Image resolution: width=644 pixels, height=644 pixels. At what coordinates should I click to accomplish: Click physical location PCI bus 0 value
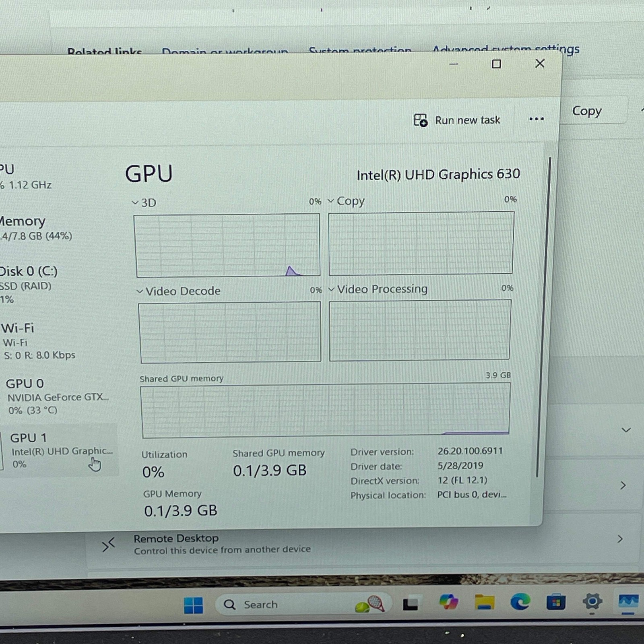tap(472, 495)
